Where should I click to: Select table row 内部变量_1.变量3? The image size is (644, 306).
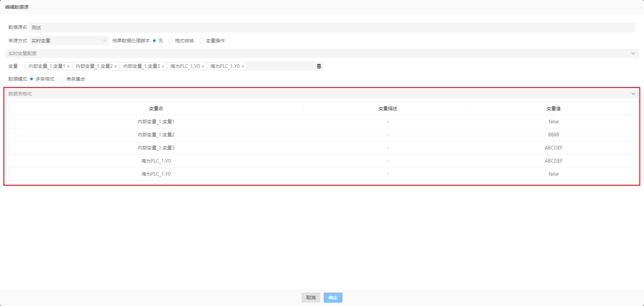(x=322, y=148)
